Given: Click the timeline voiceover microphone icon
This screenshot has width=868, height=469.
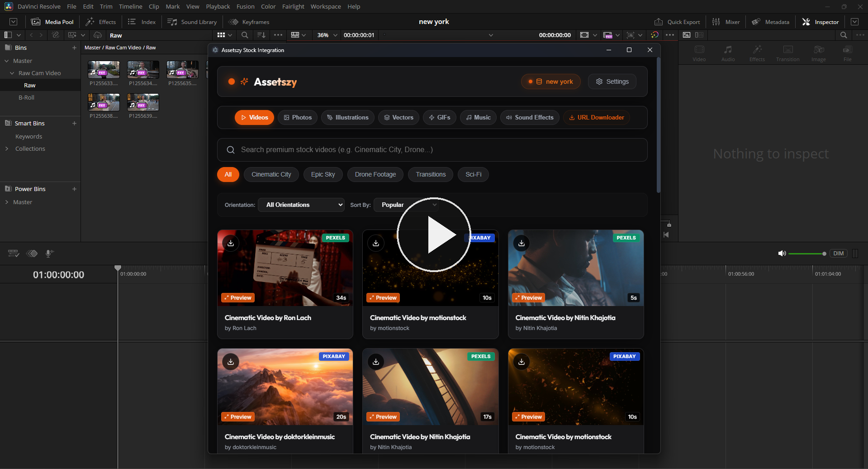Looking at the screenshot, I should click(x=49, y=254).
